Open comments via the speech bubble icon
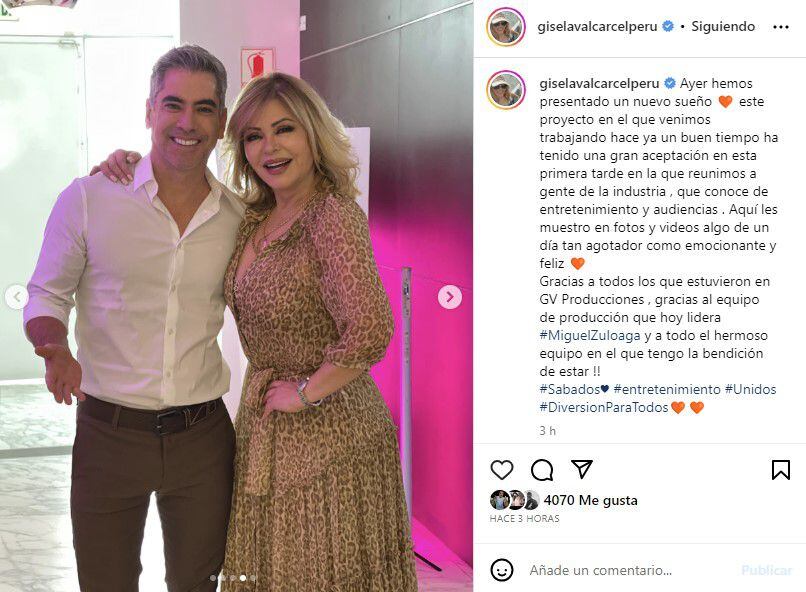 point(542,470)
